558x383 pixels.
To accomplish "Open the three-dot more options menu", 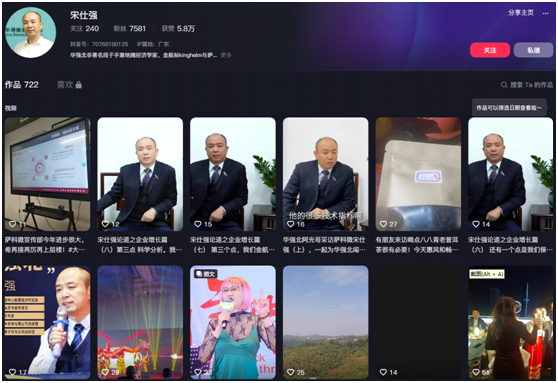I will tap(545, 14).
